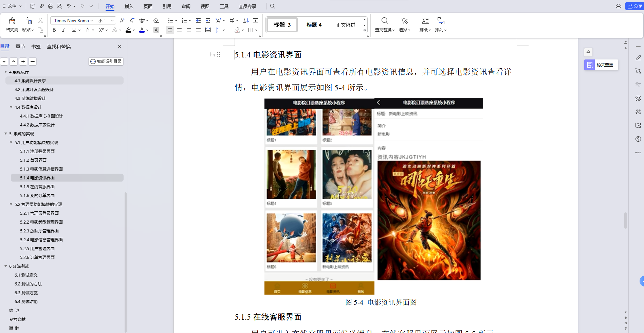Screen dimensions: 644x333
Task: Open the 文件 file menu
Action: coord(12,6)
